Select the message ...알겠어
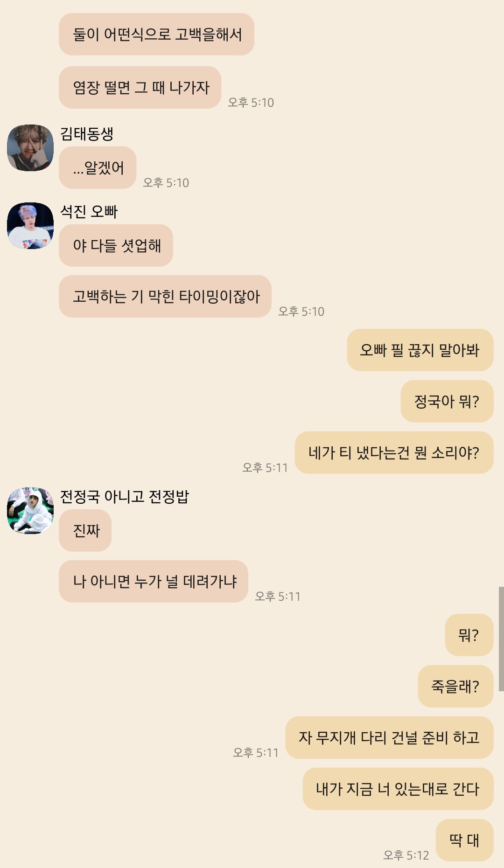The image size is (504, 868). [98, 167]
